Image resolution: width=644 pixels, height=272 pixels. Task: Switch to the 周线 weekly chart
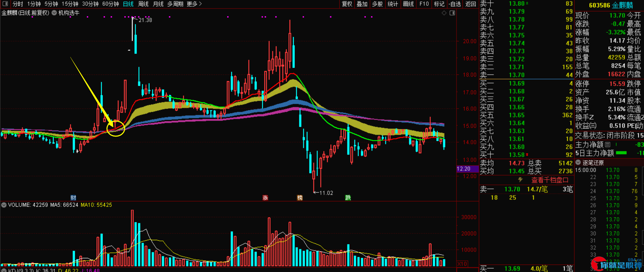[x=143, y=4]
